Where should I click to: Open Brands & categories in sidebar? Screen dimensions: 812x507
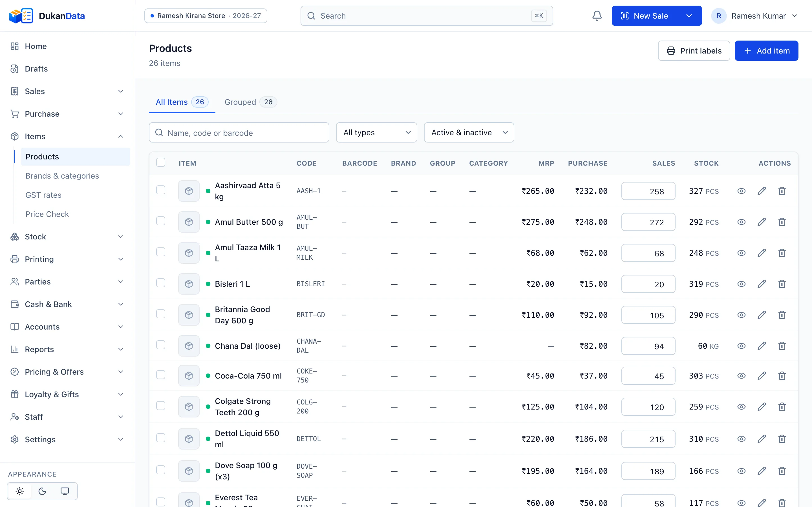coord(62,176)
